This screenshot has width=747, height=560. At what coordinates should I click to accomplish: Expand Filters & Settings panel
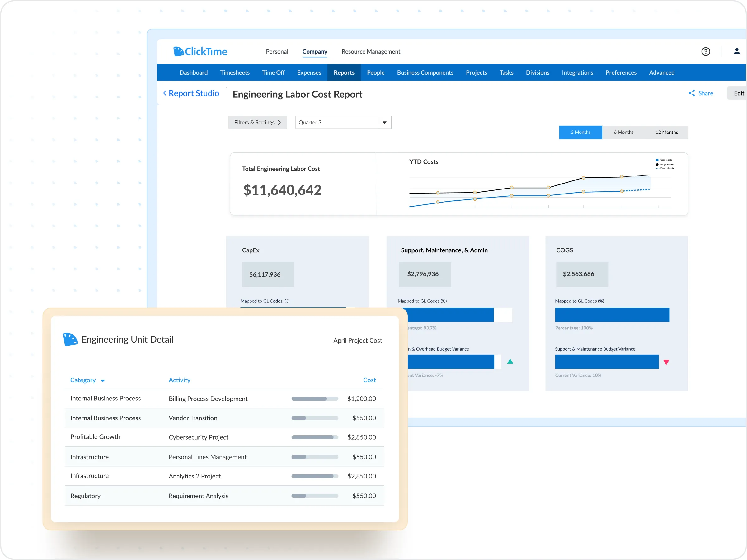257,123
